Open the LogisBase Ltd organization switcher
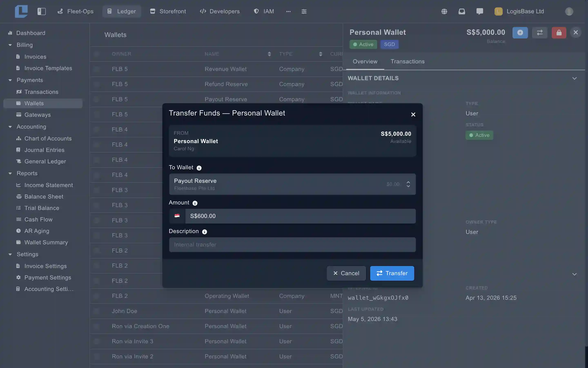The image size is (588, 368). [x=519, y=11]
